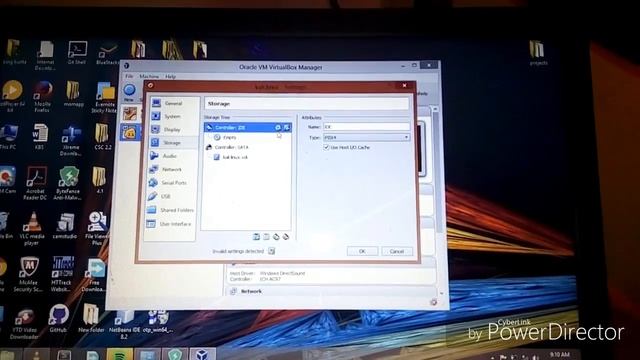Click the Cancel button
The image size is (640, 360).
point(396,251)
